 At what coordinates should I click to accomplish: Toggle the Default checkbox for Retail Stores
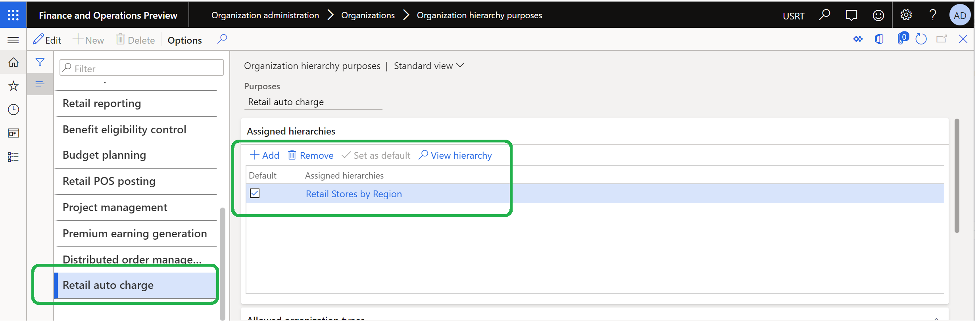255,193
